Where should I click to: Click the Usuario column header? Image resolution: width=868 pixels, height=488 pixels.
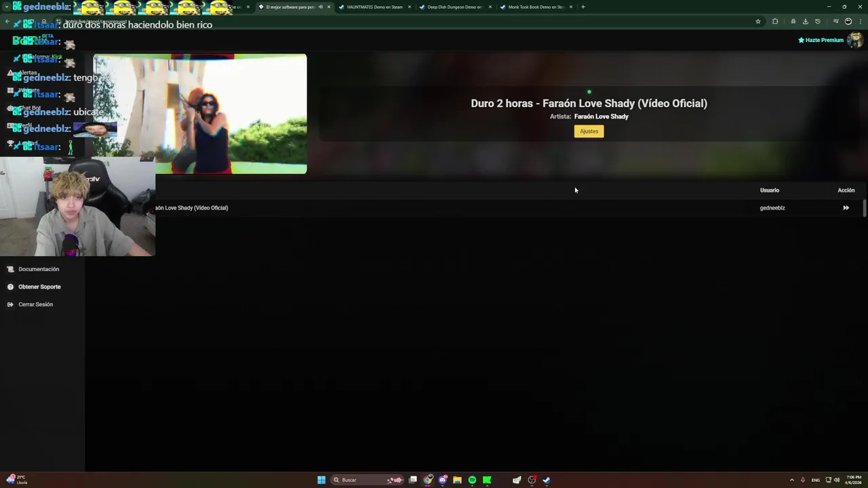770,190
